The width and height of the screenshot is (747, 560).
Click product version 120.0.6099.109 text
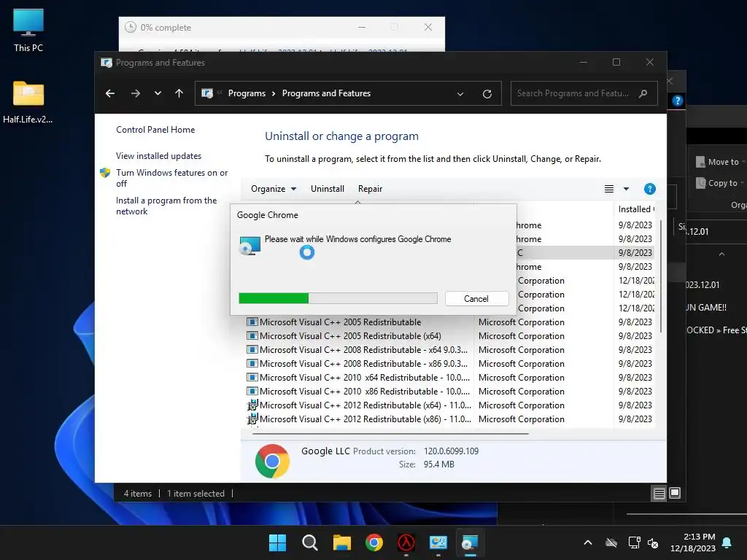[x=451, y=451]
